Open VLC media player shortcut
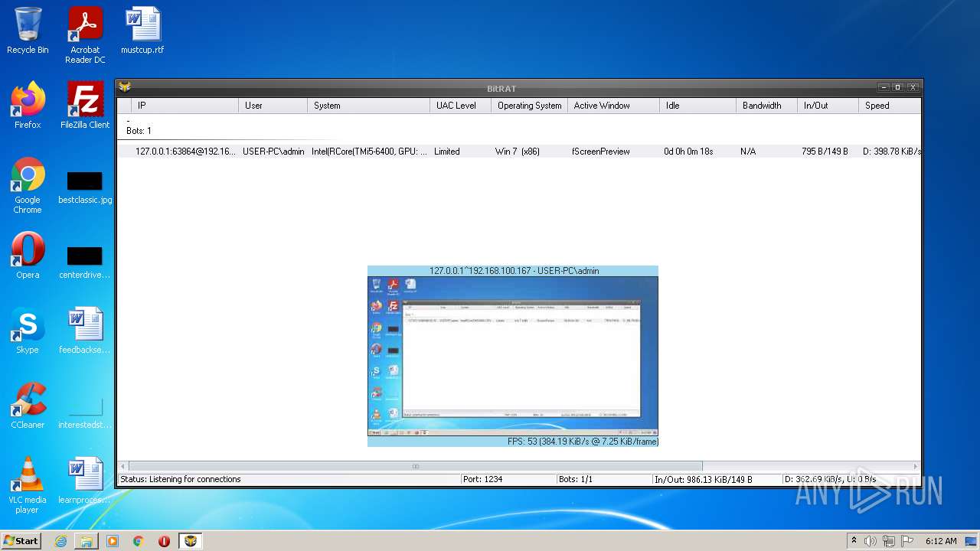This screenshot has width=980, height=551. pyautogui.click(x=28, y=485)
